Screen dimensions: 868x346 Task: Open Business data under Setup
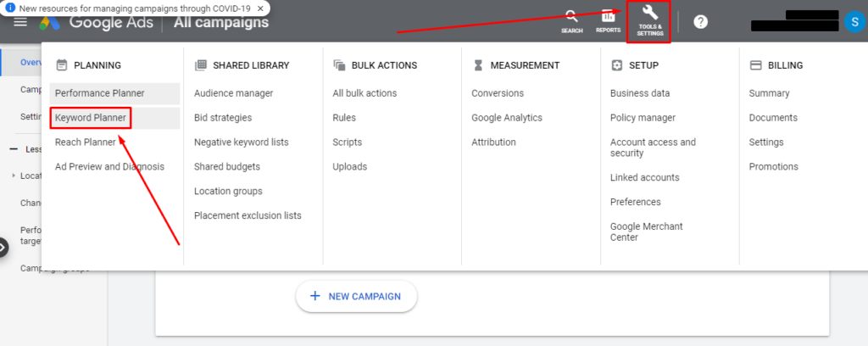(x=640, y=93)
